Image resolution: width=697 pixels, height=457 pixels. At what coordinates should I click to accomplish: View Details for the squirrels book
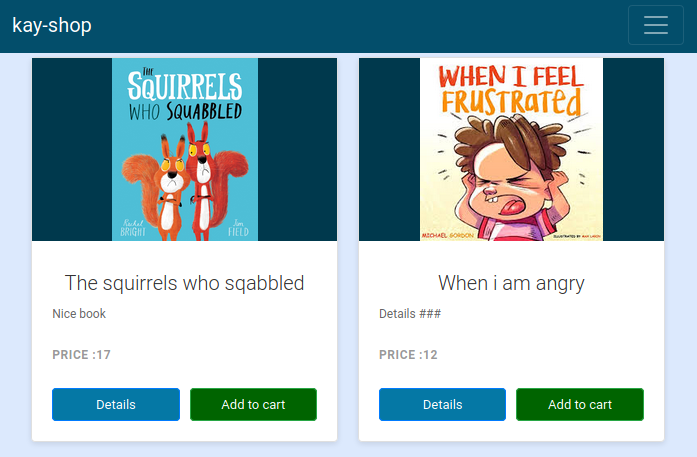click(116, 405)
